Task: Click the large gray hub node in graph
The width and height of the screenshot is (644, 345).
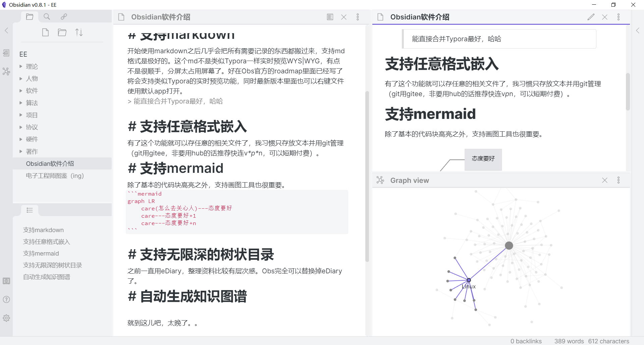Action: point(509,246)
